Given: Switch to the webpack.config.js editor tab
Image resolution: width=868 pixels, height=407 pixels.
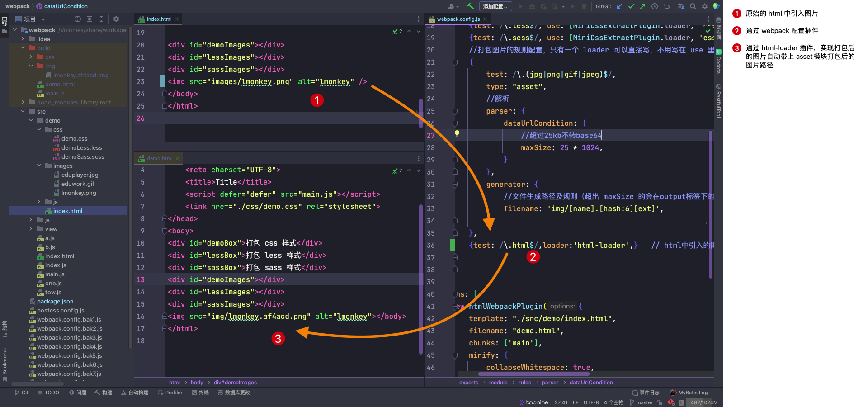Looking at the screenshot, I should (458, 19).
